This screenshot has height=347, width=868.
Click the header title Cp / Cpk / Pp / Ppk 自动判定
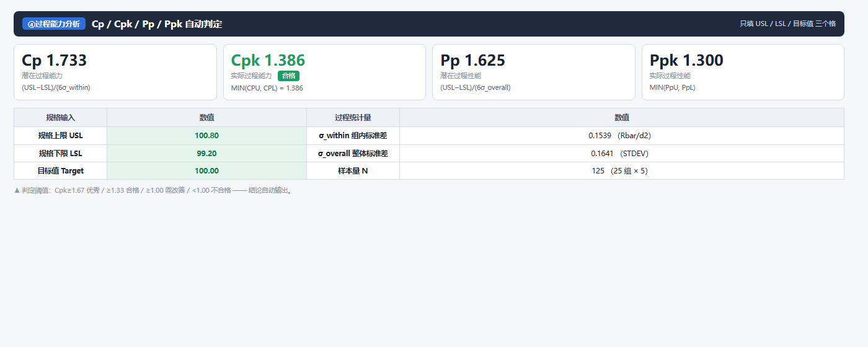[x=157, y=24]
